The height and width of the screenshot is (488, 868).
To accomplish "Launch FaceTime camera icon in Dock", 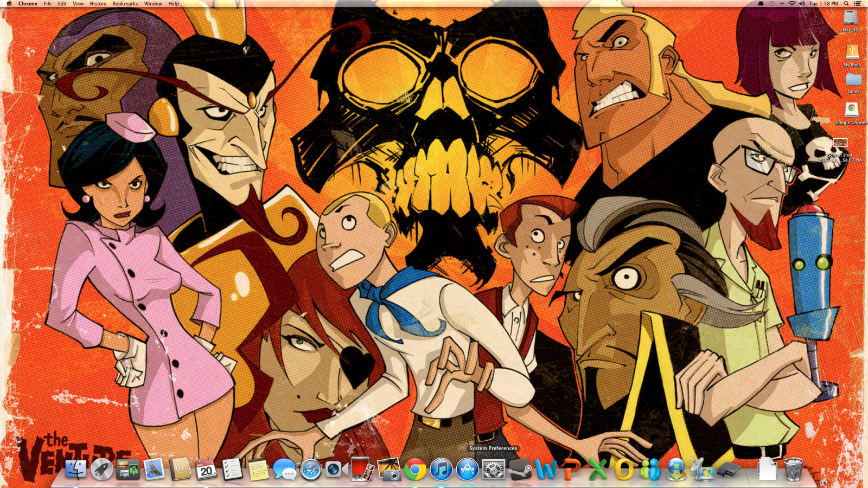I will coord(337,470).
